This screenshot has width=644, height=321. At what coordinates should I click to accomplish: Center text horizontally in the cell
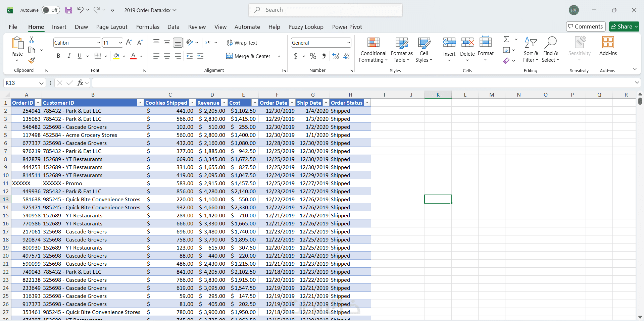(x=167, y=56)
